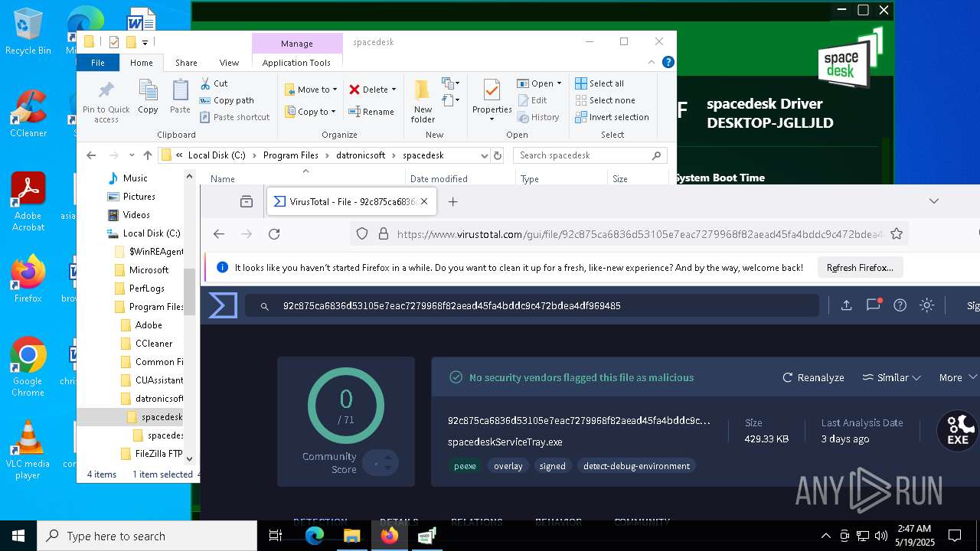
Task: Click the VirusTotal hash search field
Action: pos(531,305)
